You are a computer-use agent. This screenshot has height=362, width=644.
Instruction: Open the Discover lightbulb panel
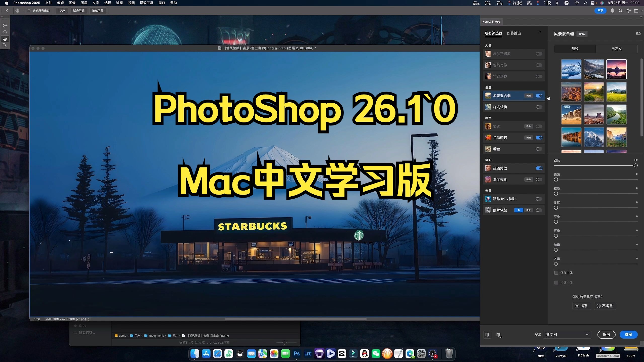point(629,11)
